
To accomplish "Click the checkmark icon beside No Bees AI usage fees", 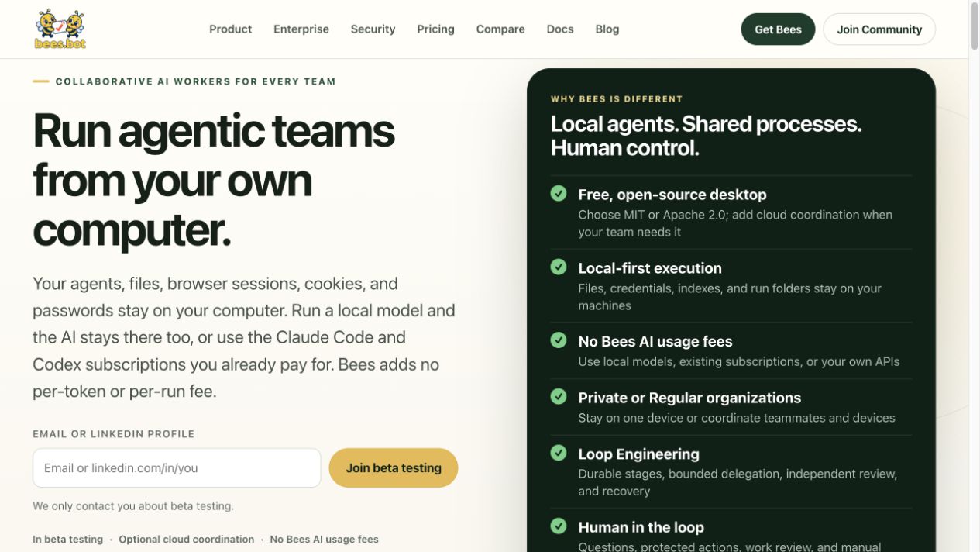I will (x=559, y=340).
